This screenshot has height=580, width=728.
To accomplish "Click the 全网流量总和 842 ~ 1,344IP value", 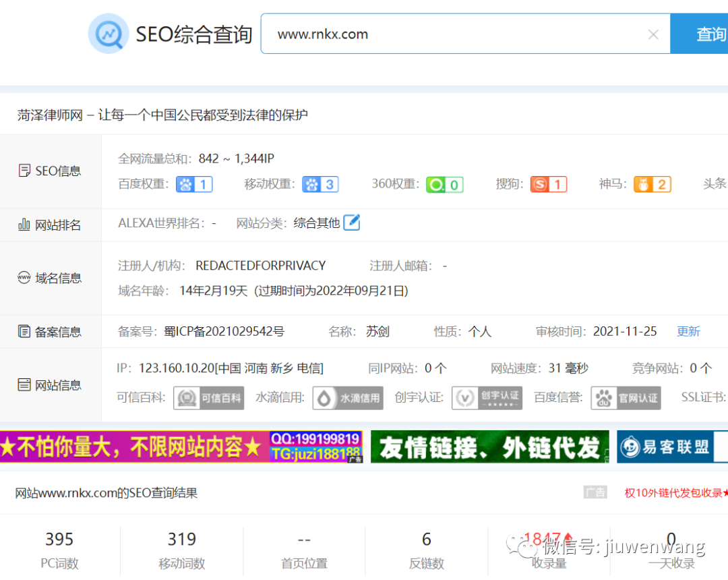I will point(237,158).
